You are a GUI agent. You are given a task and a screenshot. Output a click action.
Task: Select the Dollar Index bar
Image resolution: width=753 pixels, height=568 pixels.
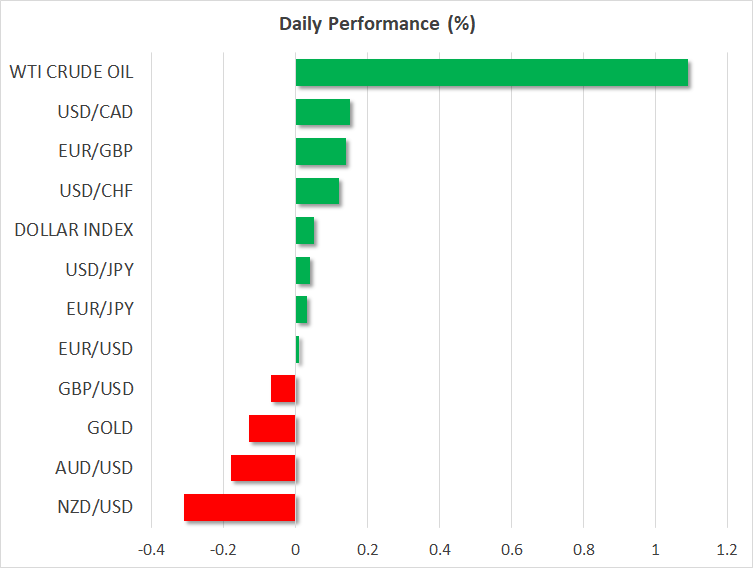305,230
